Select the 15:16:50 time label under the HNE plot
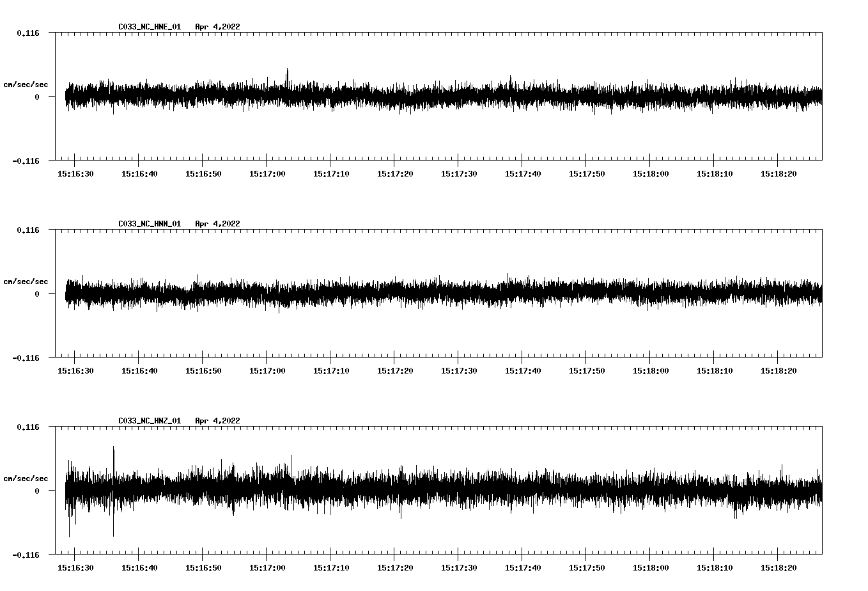The height and width of the screenshot is (591, 868). [x=203, y=173]
